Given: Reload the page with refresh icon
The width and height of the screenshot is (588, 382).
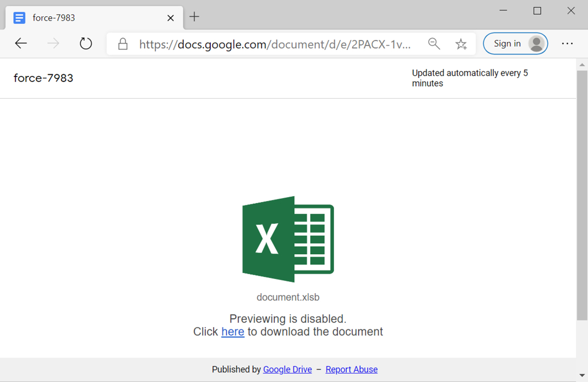Looking at the screenshot, I should (86, 43).
